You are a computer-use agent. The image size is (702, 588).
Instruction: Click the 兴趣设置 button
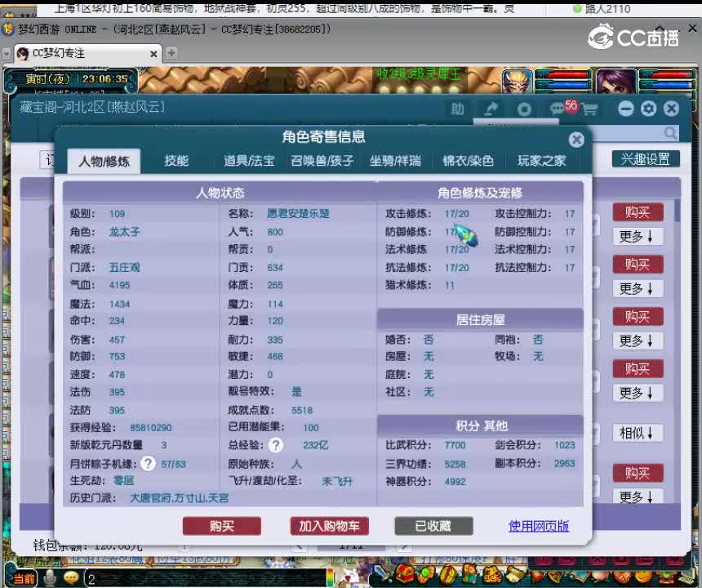646,159
